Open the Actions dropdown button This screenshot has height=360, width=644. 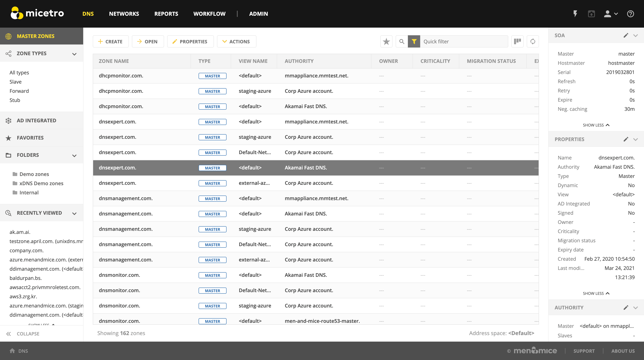pyautogui.click(x=236, y=41)
